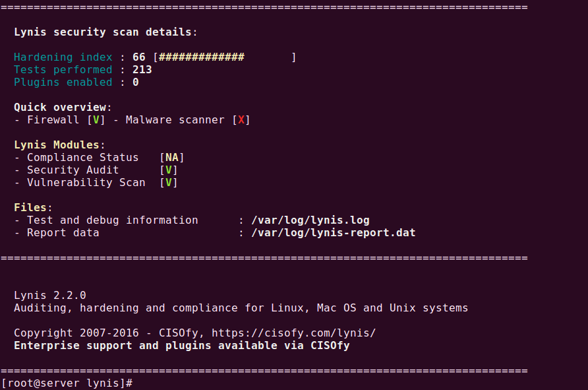
Task: Click the https://cisofy.com/lynis/ URL
Action: point(293,333)
